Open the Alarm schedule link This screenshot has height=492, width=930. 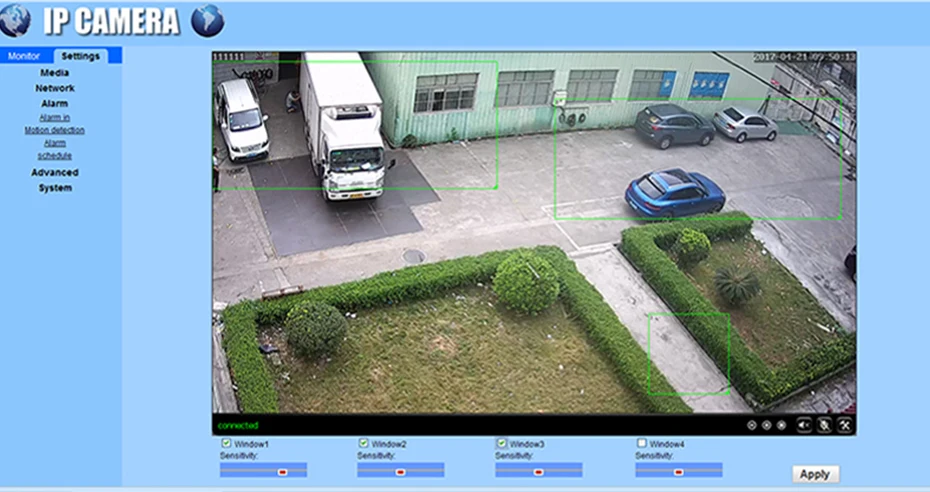click(x=55, y=149)
